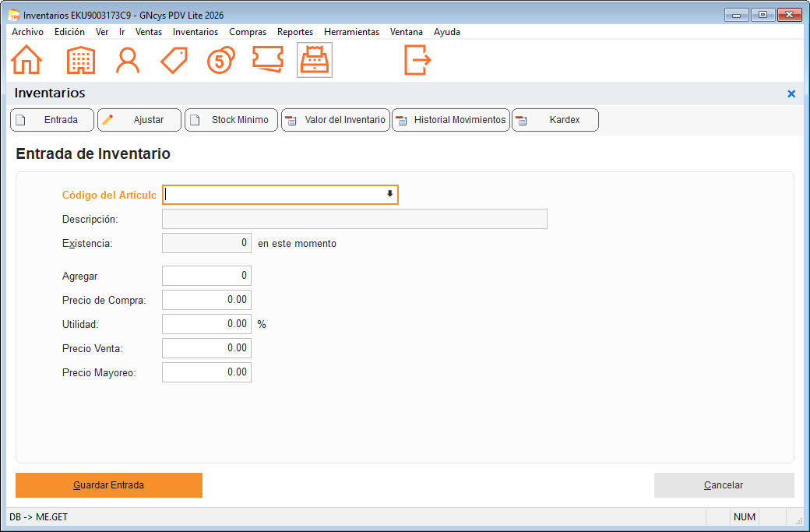The width and height of the screenshot is (810, 532).
Task: Focus the Descripción field
Action: [354, 219]
